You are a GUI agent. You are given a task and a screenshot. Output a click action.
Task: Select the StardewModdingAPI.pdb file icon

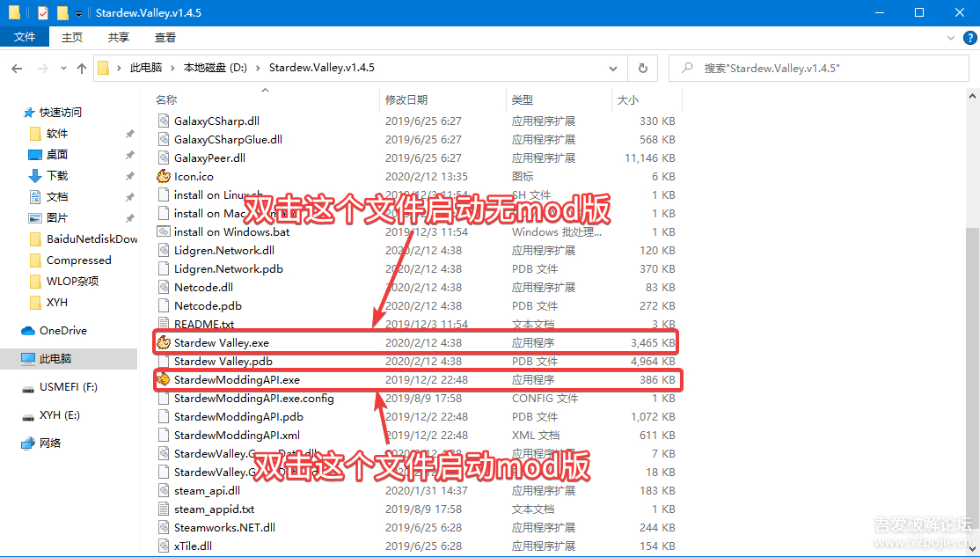163,416
